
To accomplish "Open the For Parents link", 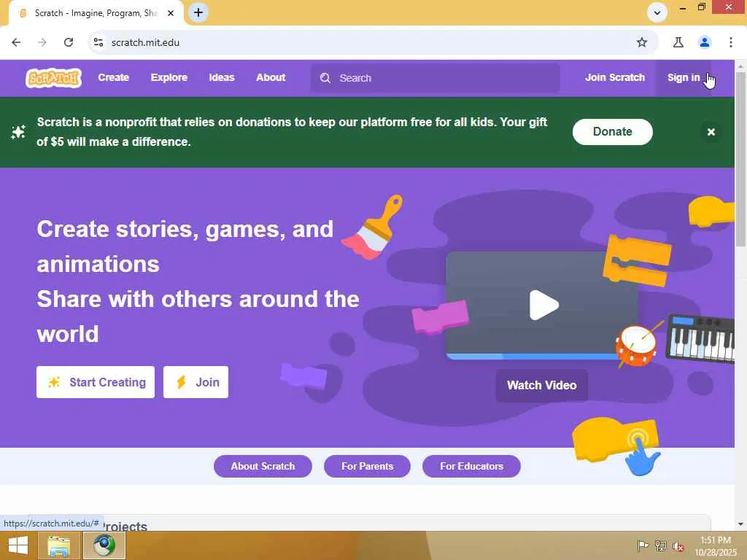I will (367, 466).
